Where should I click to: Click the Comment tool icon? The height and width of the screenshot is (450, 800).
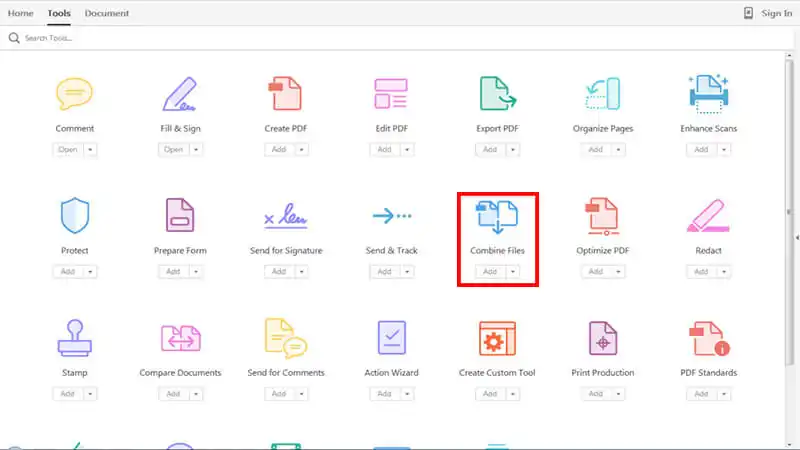[75, 94]
